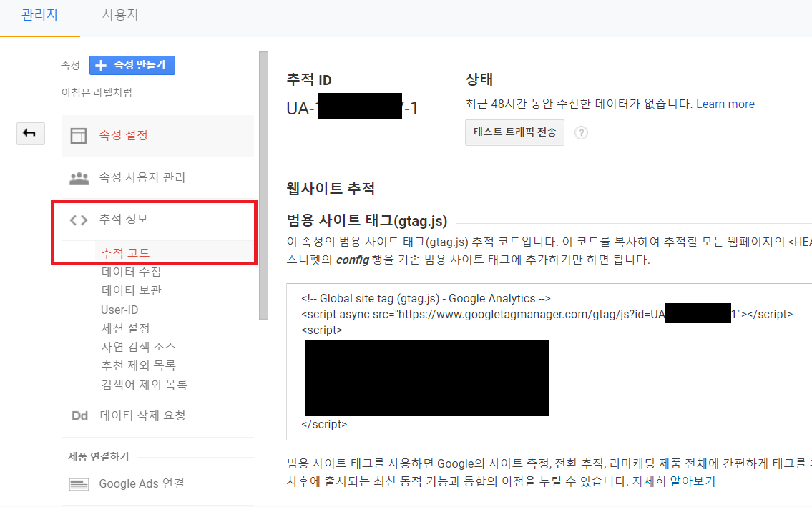This screenshot has width=812, height=507.
Task: Open the 자세히 알아보기 link
Action: (674, 482)
